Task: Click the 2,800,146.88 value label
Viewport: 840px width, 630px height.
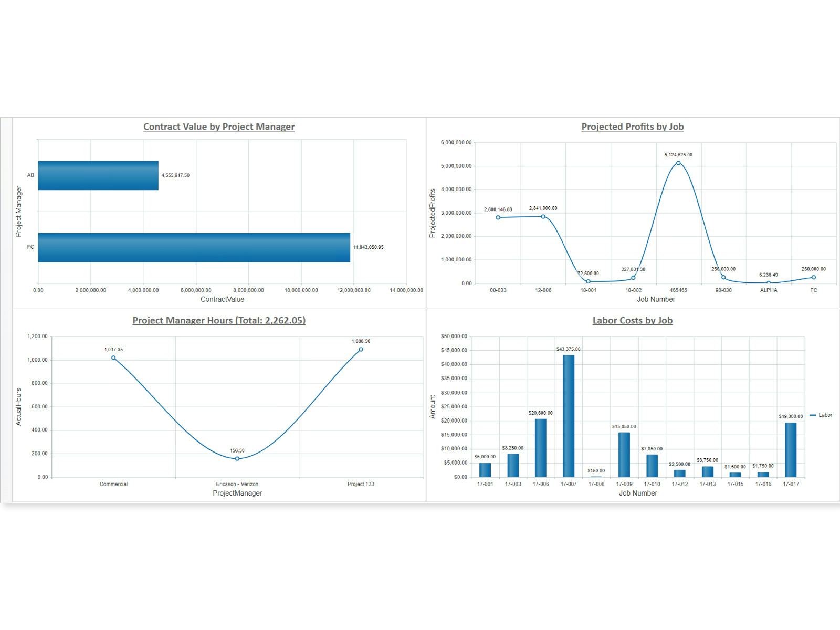Action: click(498, 209)
